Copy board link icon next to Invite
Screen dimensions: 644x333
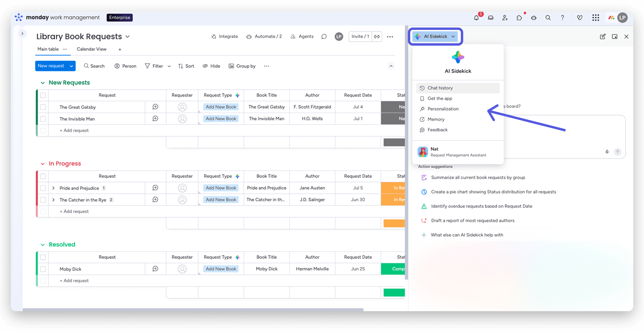pyautogui.click(x=377, y=37)
